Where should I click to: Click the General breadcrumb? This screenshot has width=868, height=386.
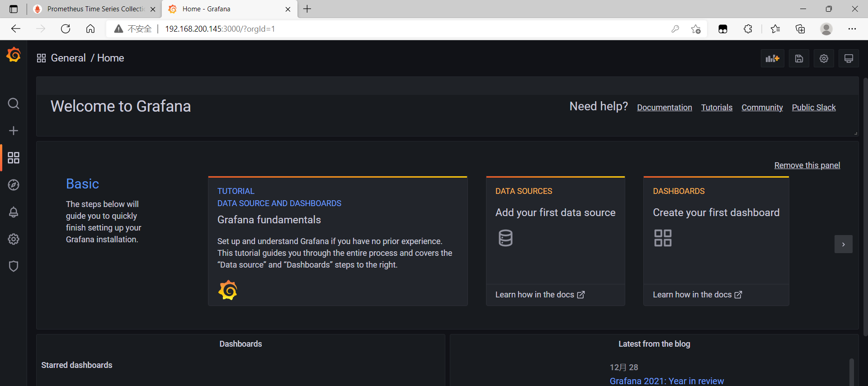coord(68,58)
